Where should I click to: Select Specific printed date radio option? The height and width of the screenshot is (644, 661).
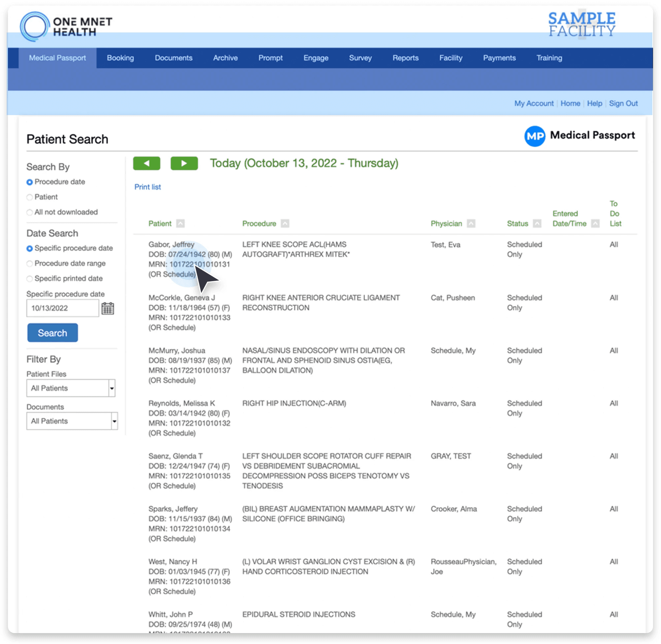(x=30, y=279)
